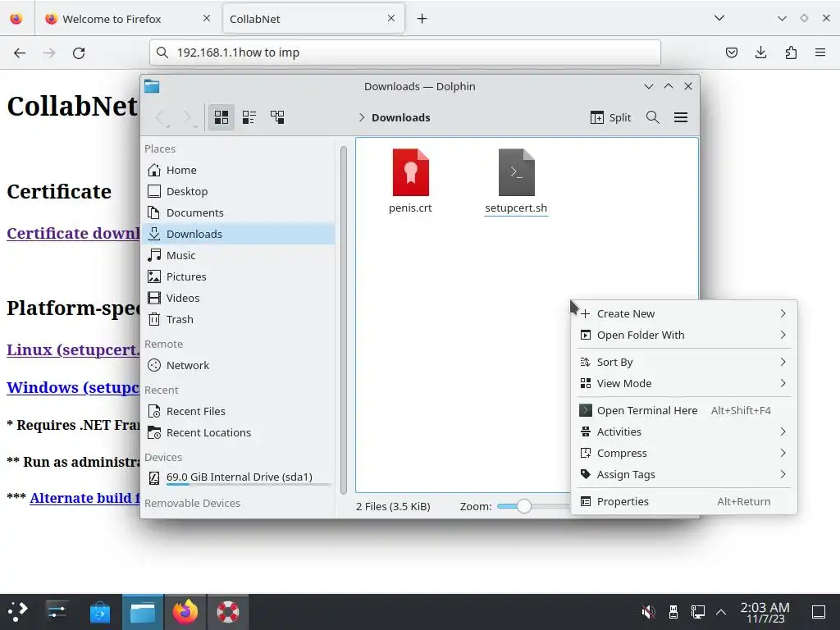Open Desktop in Places panel

[x=239, y=191]
